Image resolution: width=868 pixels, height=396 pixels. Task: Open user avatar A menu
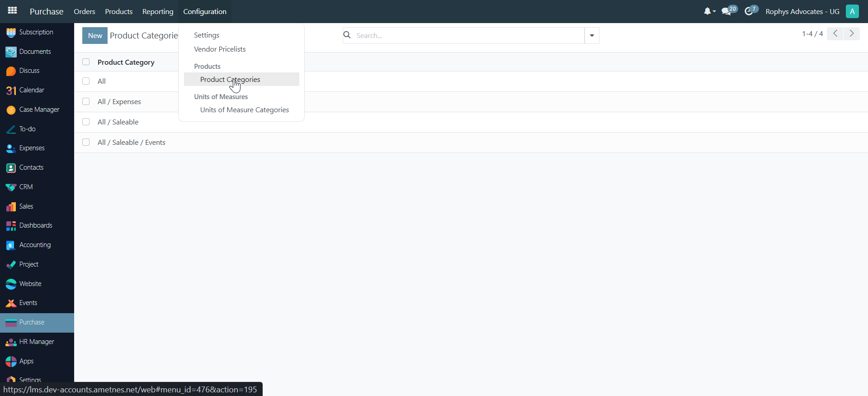pos(852,11)
